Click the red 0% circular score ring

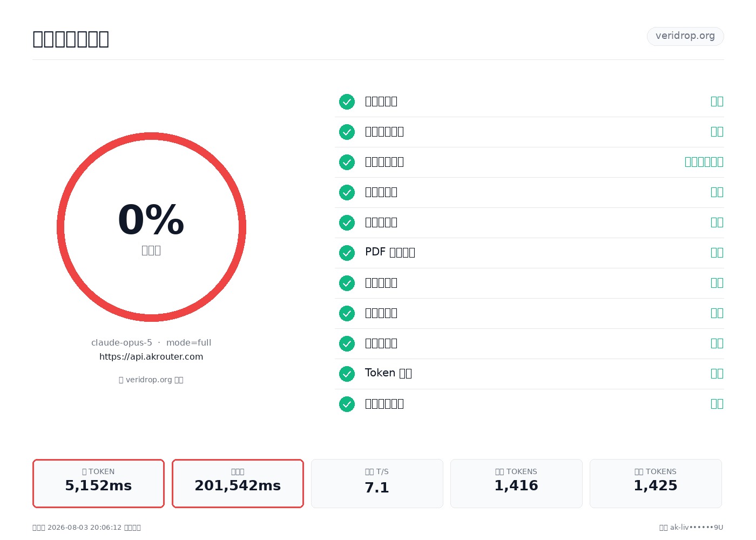[151, 227]
